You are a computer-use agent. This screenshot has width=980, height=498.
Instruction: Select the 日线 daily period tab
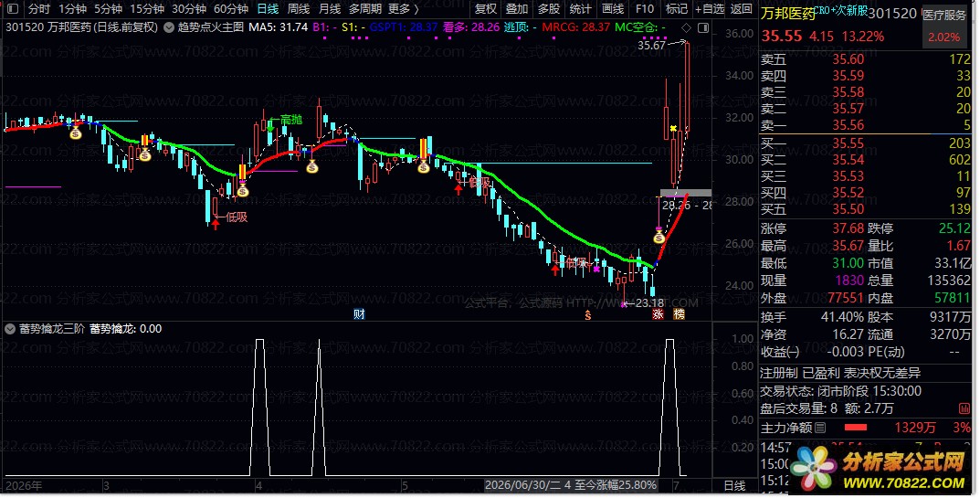[268, 9]
